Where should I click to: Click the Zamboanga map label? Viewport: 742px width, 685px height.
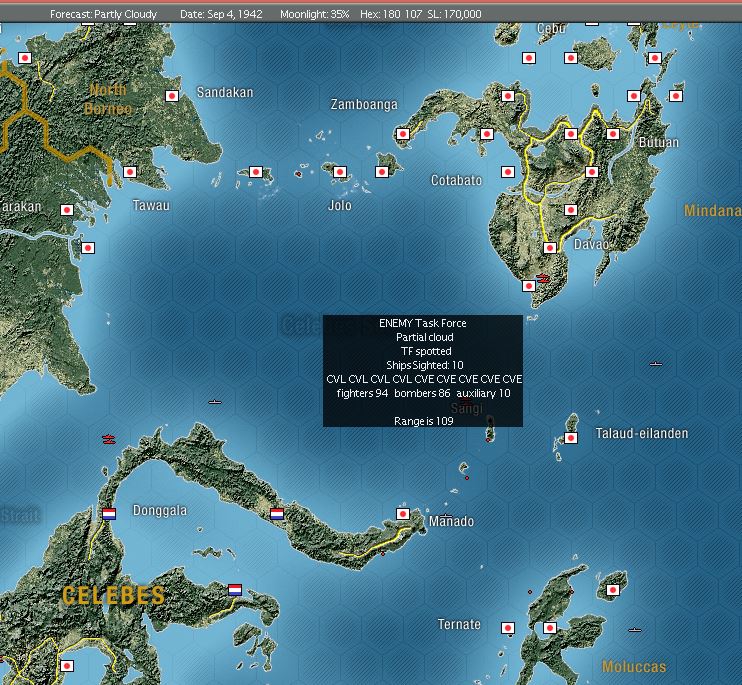pos(364,104)
